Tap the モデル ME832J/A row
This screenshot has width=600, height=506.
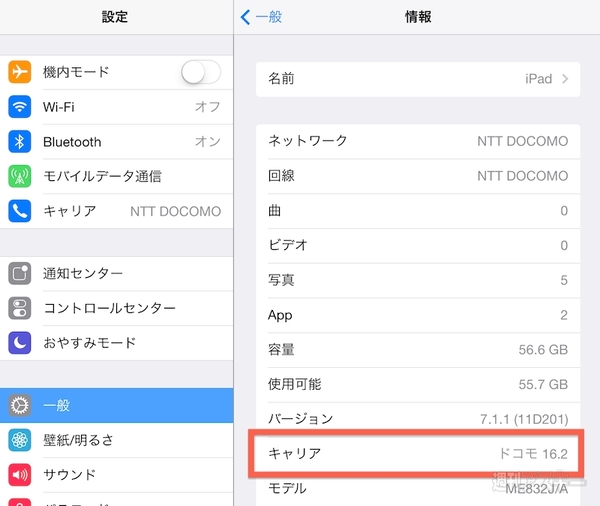418,489
